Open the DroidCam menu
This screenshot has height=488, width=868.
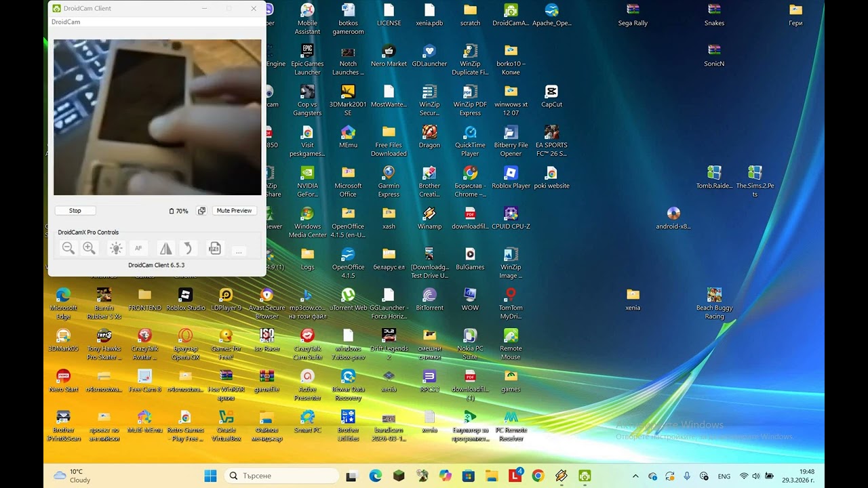click(66, 22)
